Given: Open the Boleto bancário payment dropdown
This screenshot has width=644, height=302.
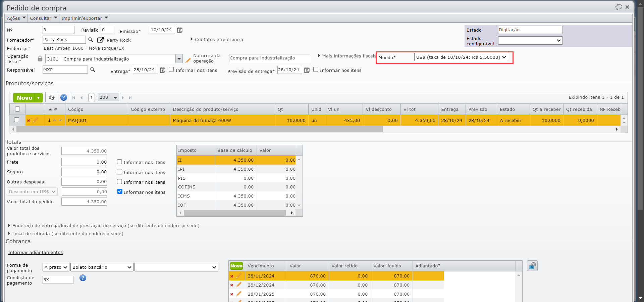Looking at the screenshot, I should [102, 267].
